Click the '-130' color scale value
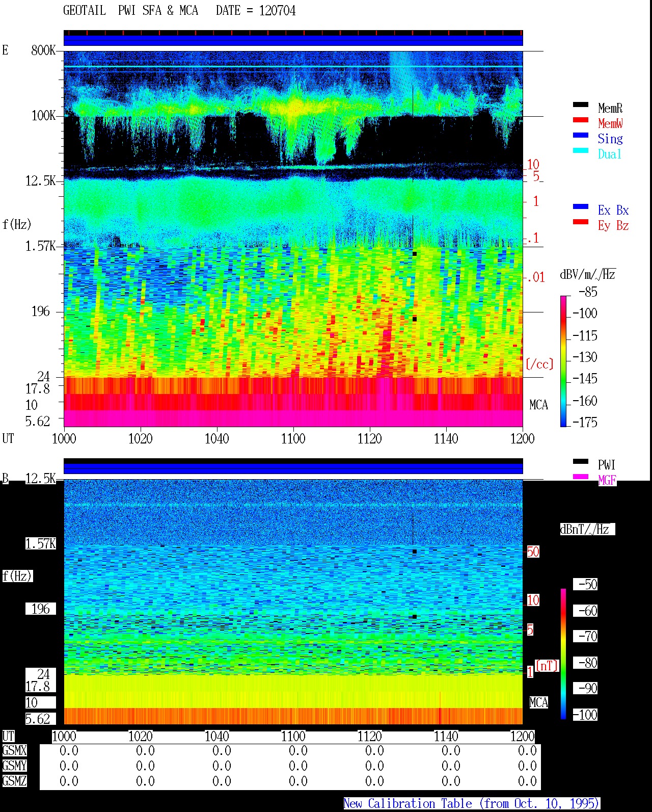Screen dimensions: 652x812 click(585, 357)
